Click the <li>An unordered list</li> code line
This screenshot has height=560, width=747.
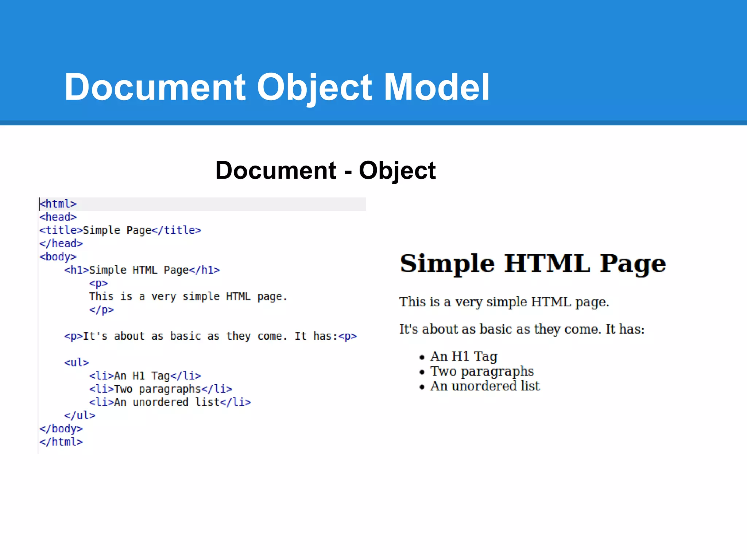tap(170, 402)
